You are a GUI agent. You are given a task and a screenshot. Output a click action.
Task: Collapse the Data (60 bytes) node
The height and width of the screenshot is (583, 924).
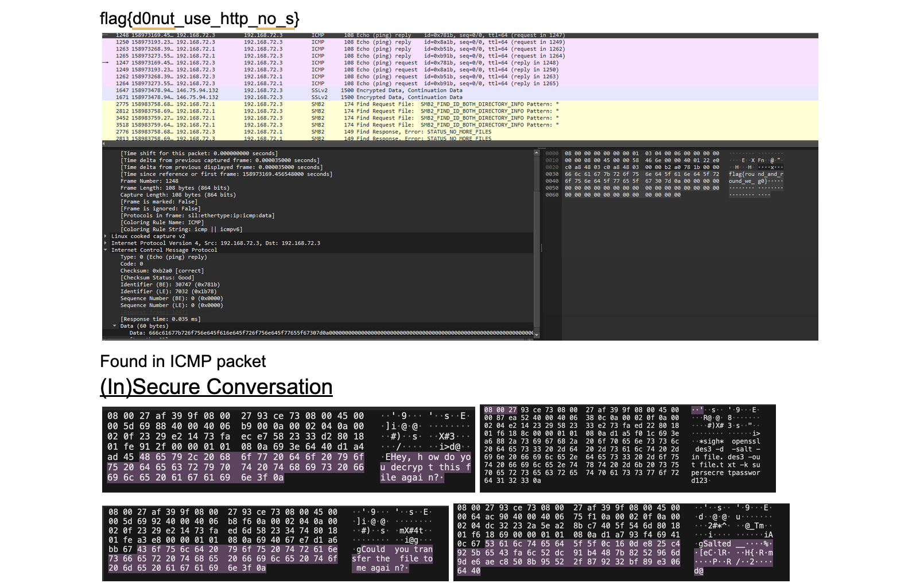click(115, 326)
